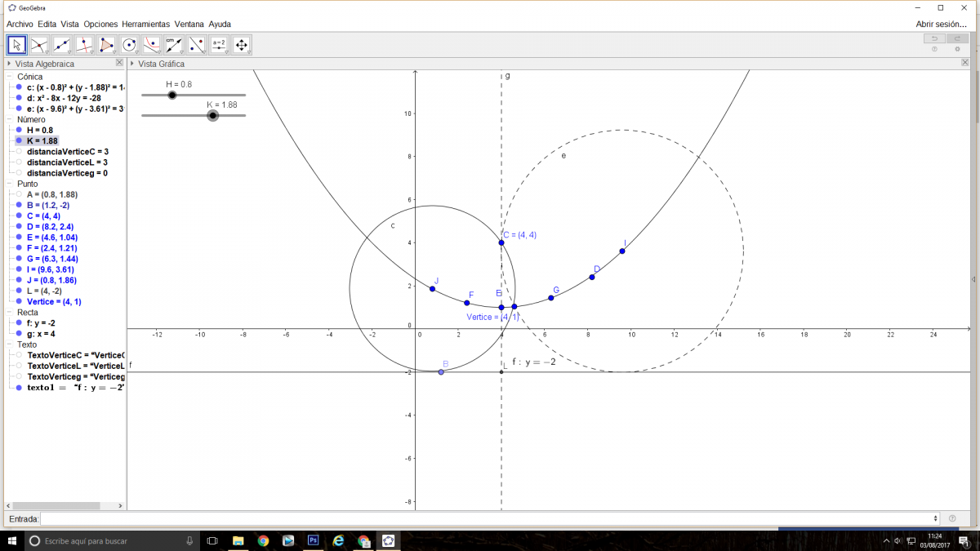Open the Opciones menu
Image resolution: width=980 pixels, height=551 pixels.
pyautogui.click(x=100, y=24)
